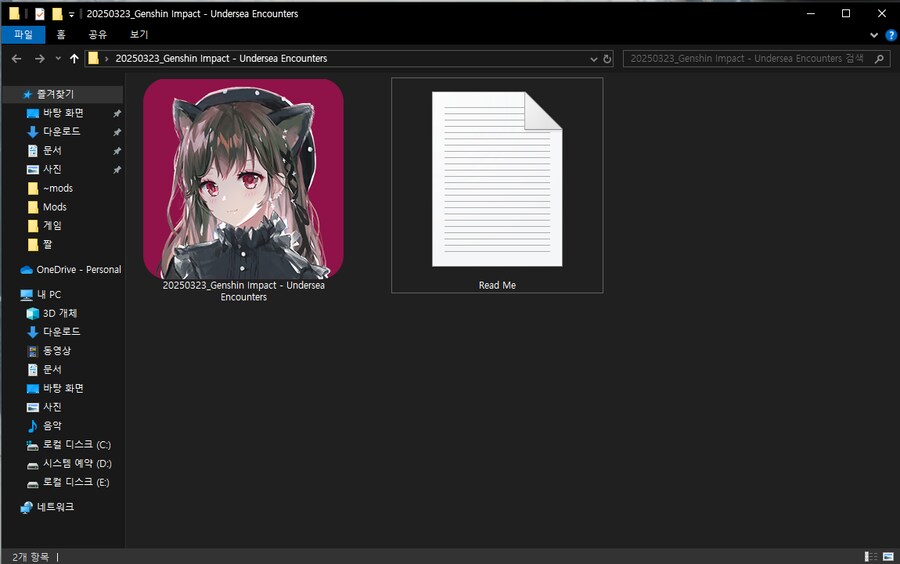Open Help via the question mark icon

coord(891,35)
